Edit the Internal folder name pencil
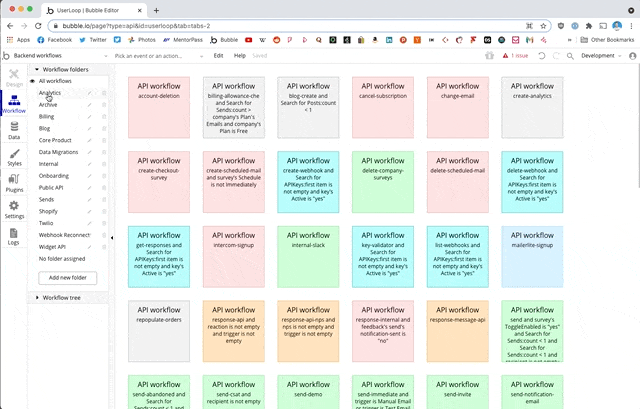Viewport: 640px width, 409px height. point(89,164)
